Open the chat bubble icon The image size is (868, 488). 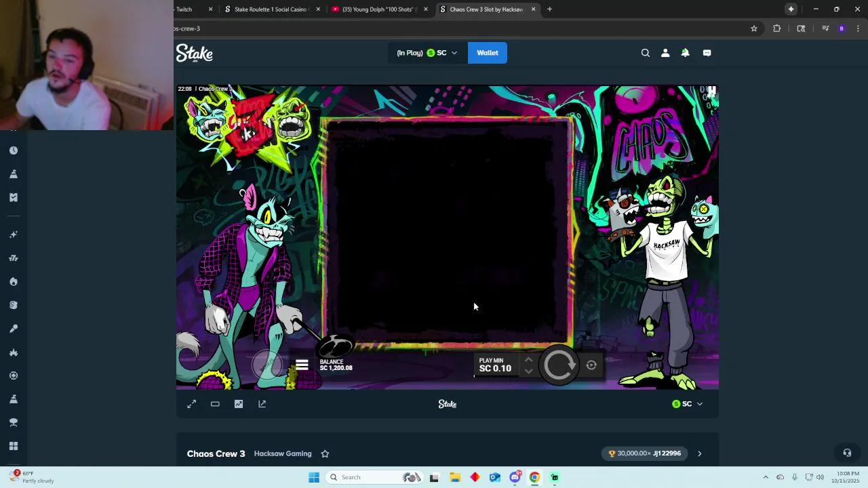coord(707,53)
